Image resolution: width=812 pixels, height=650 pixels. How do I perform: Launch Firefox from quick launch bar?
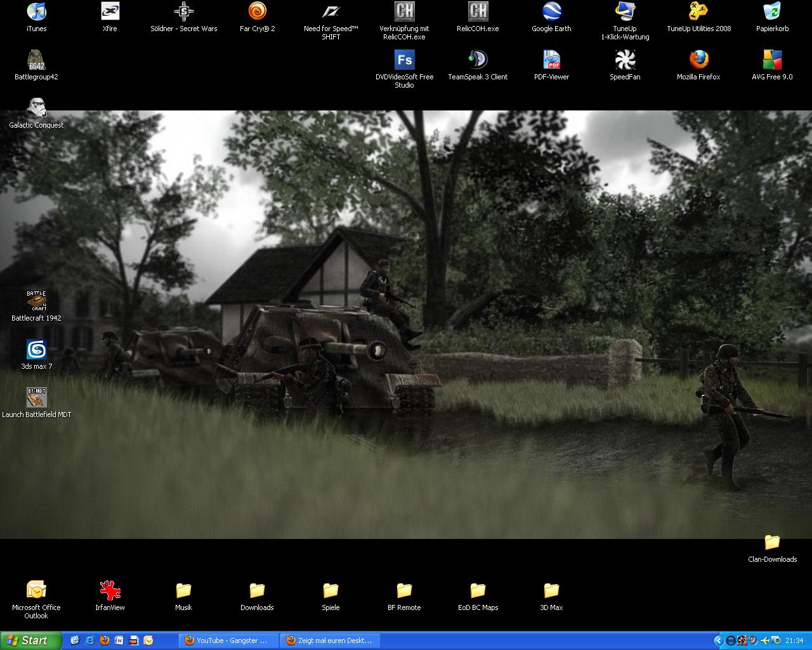(104, 640)
